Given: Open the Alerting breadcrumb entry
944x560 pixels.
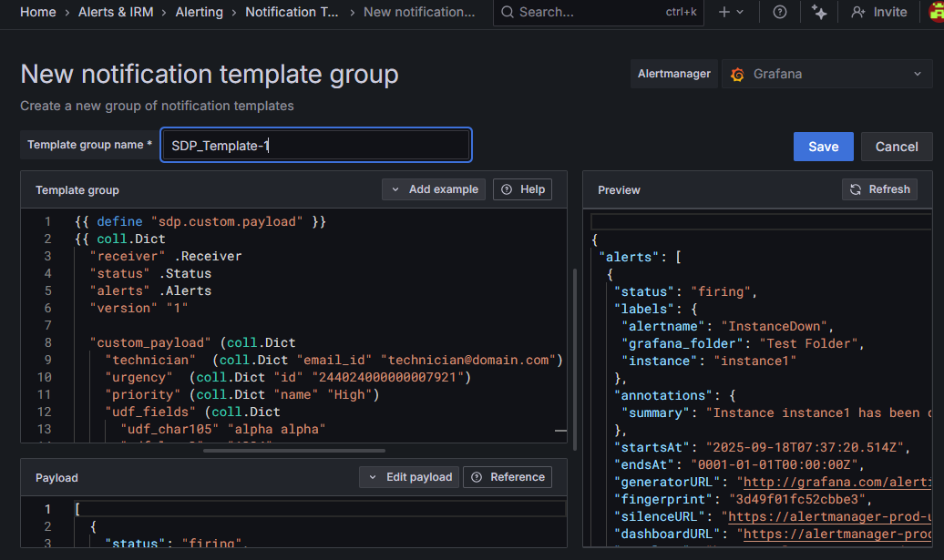Looking at the screenshot, I should tap(199, 12).
